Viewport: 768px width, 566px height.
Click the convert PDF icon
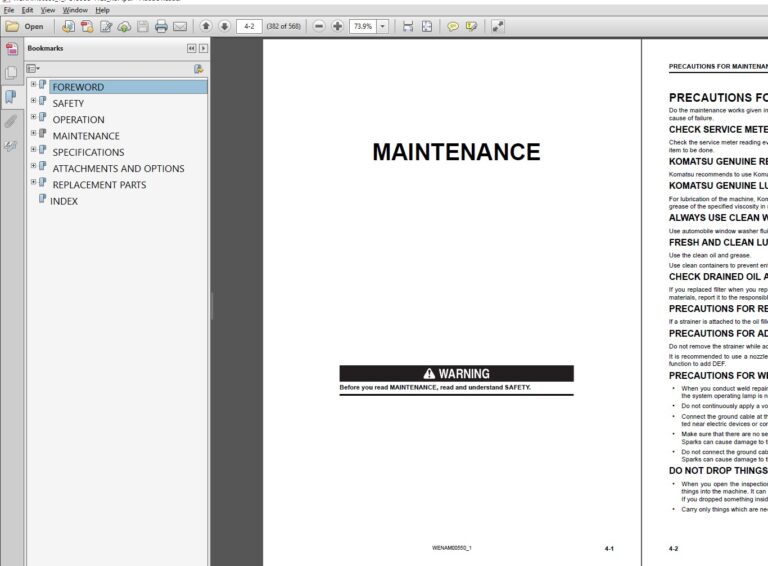(x=87, y=26)
